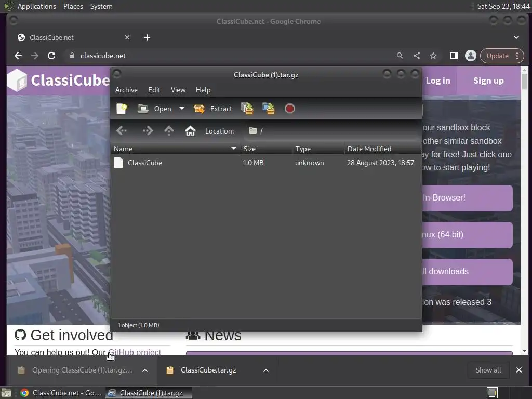The image size is (532, 399).
Task: Click the In-Browser play button
Action: 467,198
